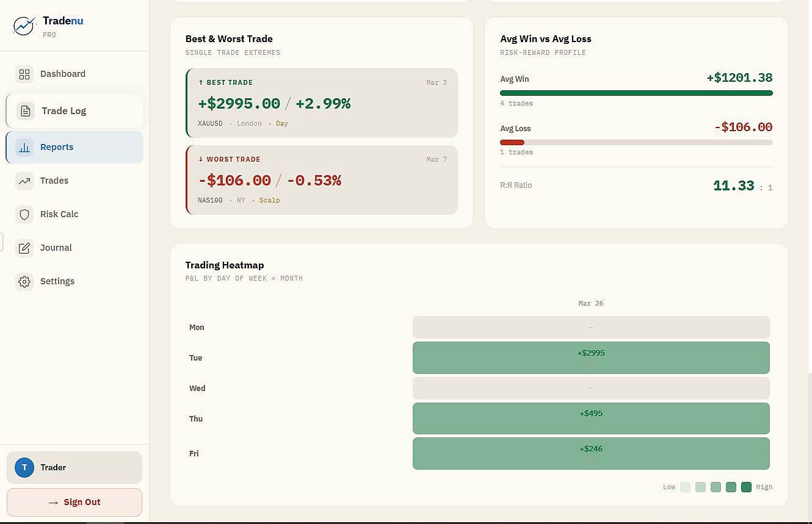The width and height of the screenshot is (812, 524).
Task: Click the Dashboard grid icon
Action: 24,74
